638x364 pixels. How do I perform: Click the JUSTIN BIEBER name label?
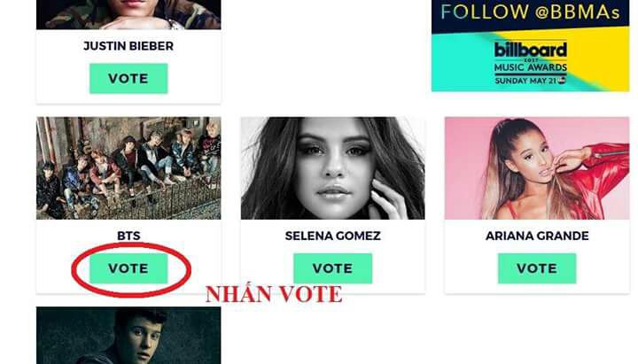[x=128, y=46]
